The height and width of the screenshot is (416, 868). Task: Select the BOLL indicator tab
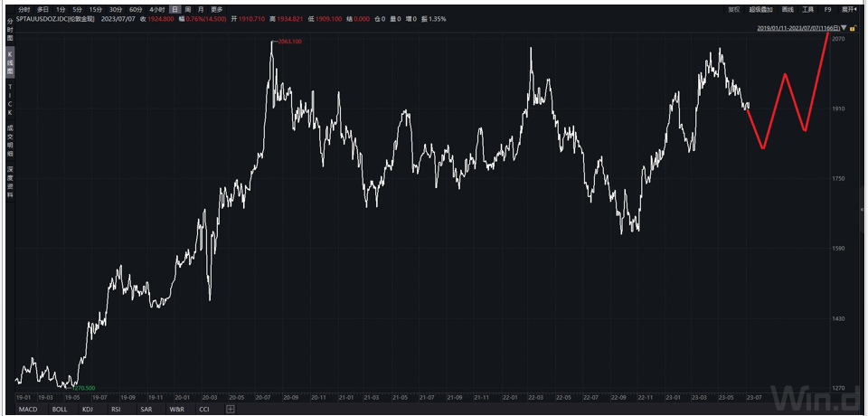tap(59, 410)
